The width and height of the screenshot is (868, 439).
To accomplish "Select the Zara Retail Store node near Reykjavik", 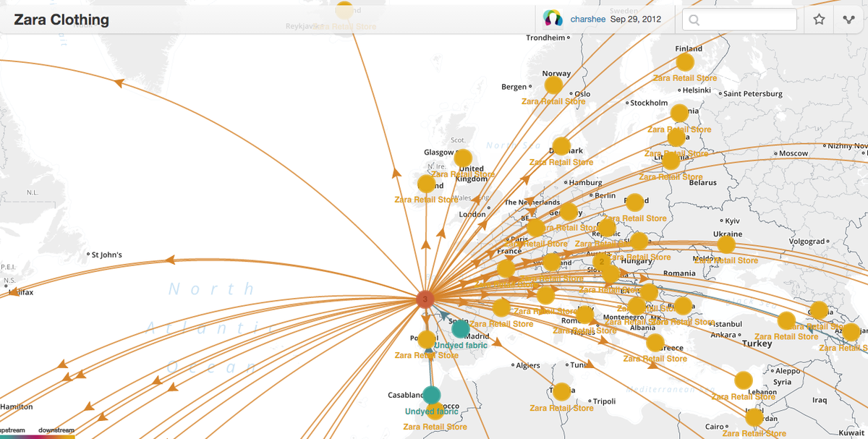I will click(345, 10).
